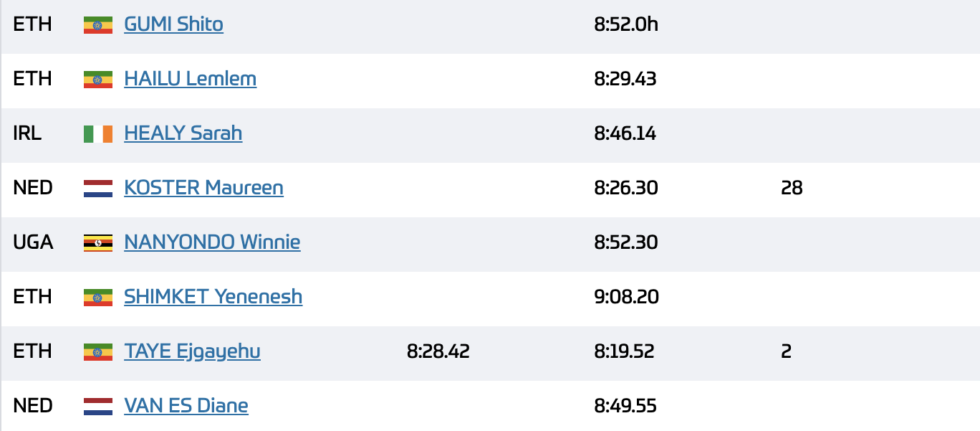Open GUMI Shito athlete profile
This screenshot has height=431, width=980.
173,24
